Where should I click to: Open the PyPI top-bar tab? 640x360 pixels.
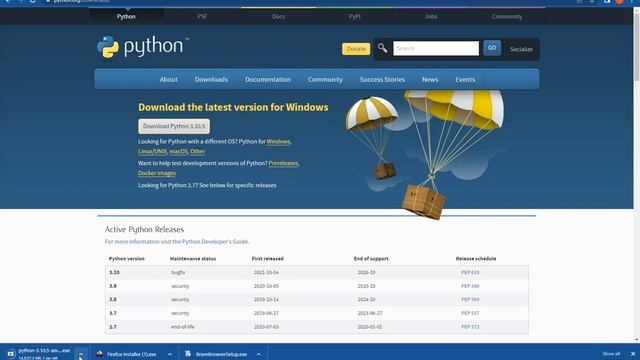point(354,17)
